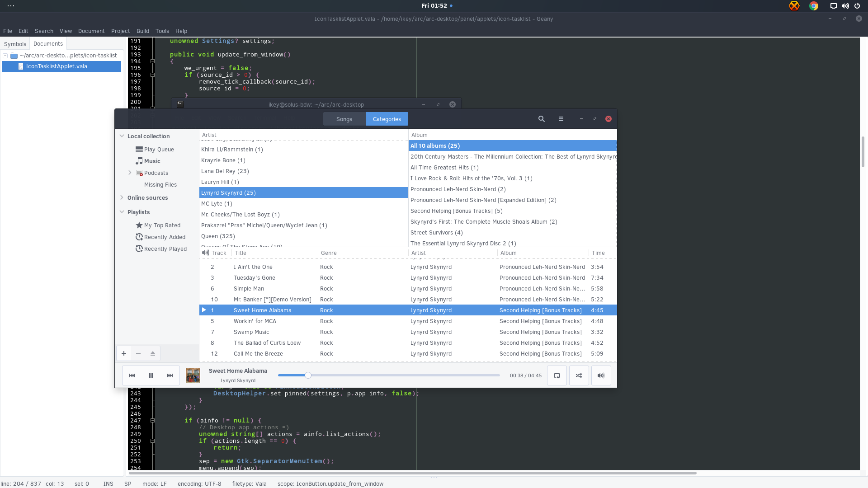Collapse the code fold at line 194

(x=152, y=61)
